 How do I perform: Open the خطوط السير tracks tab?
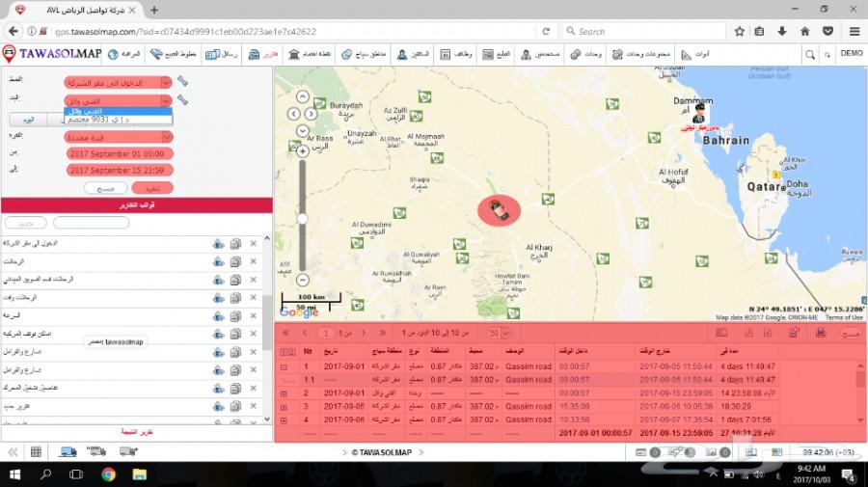[x=174, y=54]
